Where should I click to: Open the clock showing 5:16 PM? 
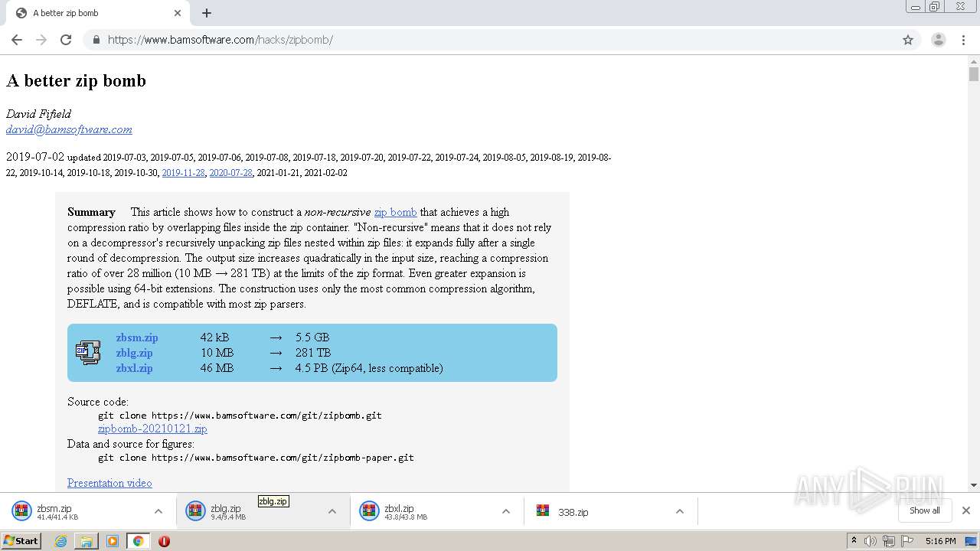[x=940, y=541]
